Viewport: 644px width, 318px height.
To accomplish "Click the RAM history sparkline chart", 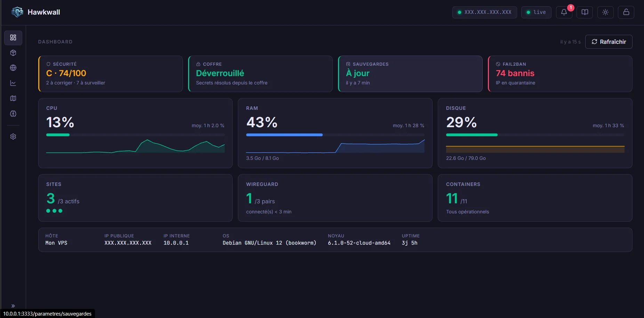I will (335, 146).
